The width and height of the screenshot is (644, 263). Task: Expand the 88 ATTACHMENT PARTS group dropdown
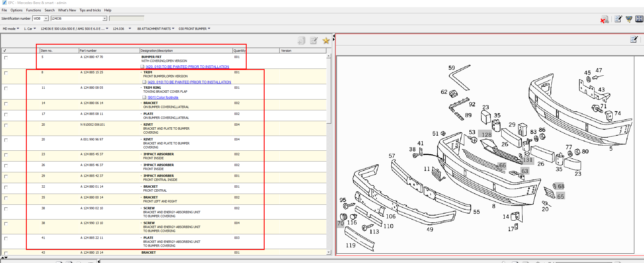pos(173,29)
